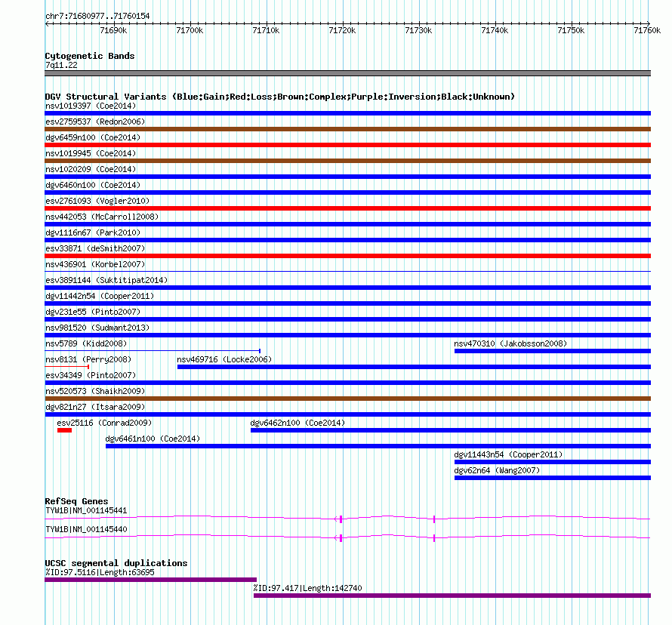The image size is (672, 625).
Task: Click nsv5789 (Kidd2008) variant label
Action: point(86,343)
